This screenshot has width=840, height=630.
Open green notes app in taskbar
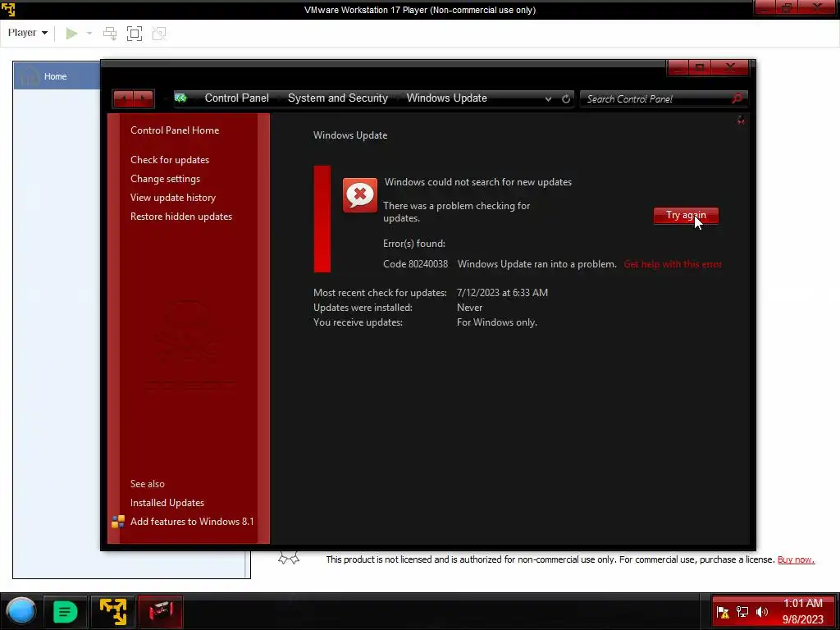pos(65,611)
